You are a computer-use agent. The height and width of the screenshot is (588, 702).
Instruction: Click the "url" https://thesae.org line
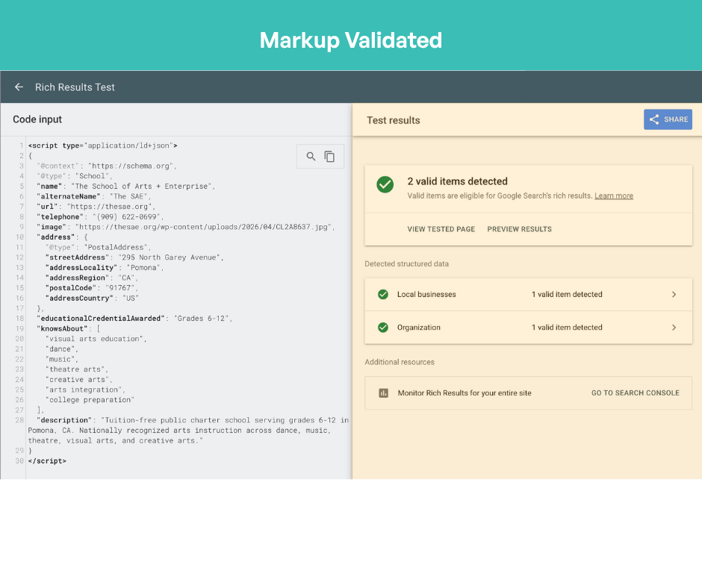96,207
